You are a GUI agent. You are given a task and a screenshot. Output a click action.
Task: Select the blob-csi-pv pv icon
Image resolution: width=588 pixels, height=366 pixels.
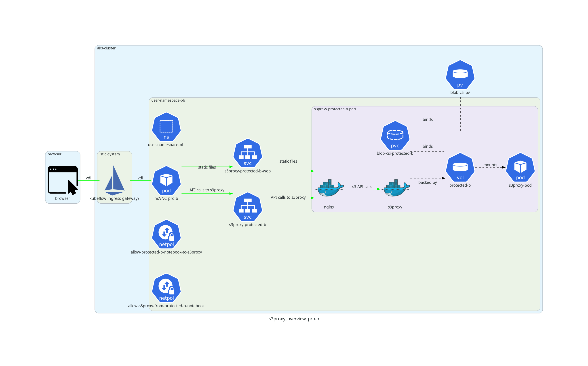460,75
